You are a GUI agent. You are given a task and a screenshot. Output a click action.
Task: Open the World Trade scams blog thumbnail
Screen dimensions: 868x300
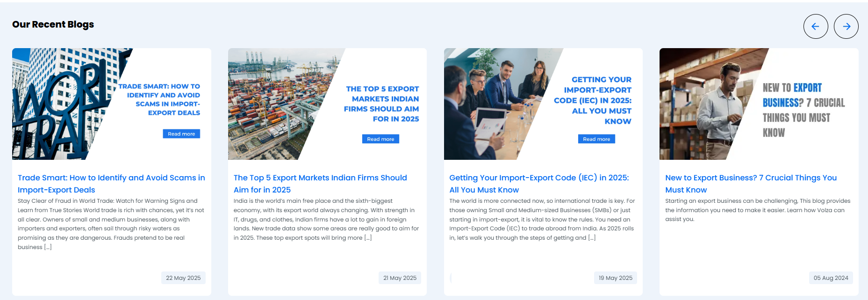pyautogui.click(x=112, y=104)
